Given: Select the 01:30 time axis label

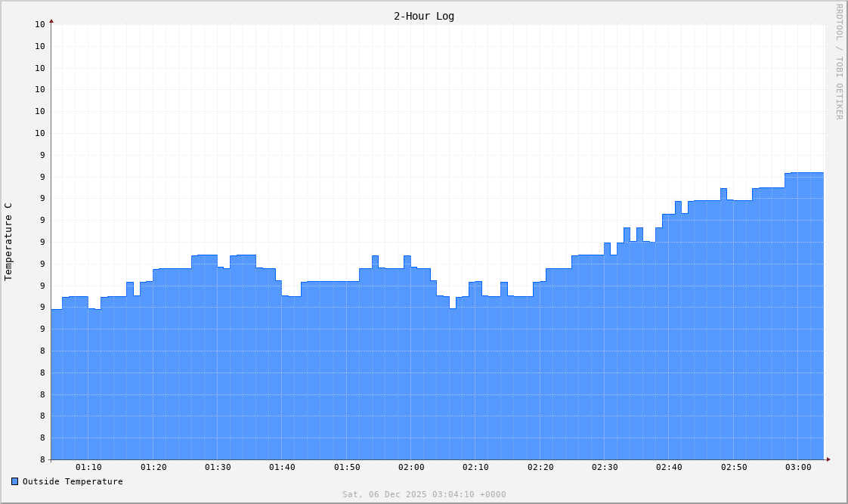Looking at the screenshot, I should tap(218, 468).
